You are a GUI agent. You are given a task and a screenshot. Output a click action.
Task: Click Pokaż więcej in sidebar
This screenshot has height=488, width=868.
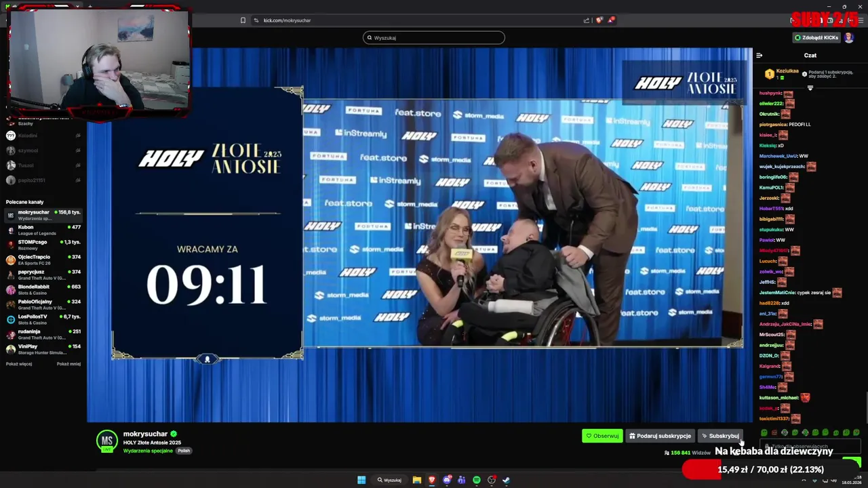tap(19, 364)
